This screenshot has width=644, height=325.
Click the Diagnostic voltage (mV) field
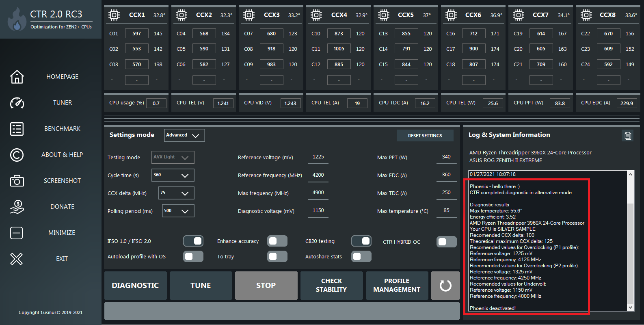[x=318, y=211]
